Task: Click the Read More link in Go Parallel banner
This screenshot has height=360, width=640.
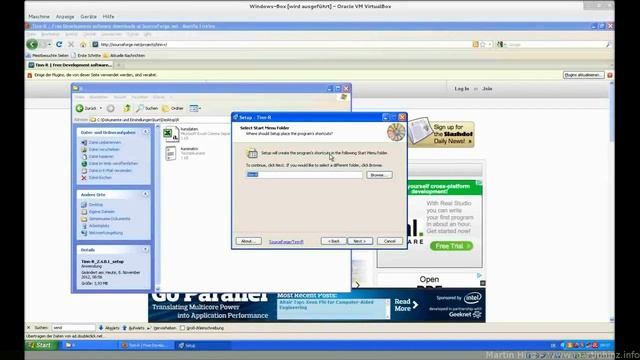Action: [406, 305]
